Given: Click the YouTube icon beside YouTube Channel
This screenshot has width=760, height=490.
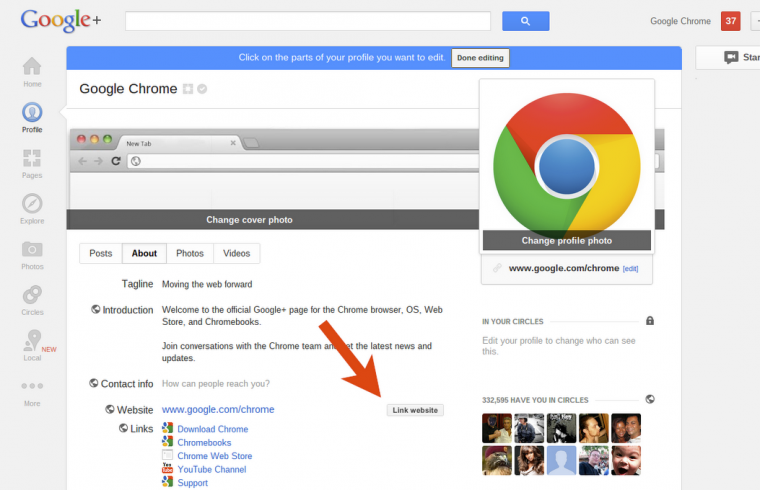Looking at the screenshot, I should pyautogui.click(x=167, y=468).
